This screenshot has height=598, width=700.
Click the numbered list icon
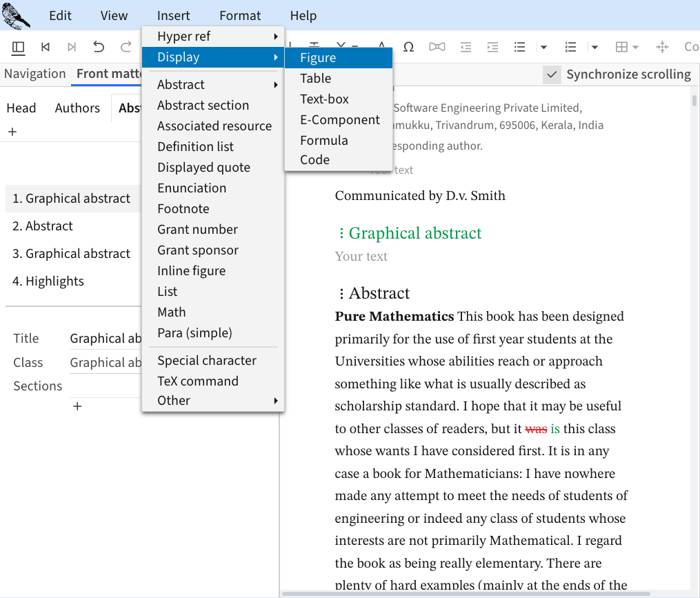(x=570, y=47)
